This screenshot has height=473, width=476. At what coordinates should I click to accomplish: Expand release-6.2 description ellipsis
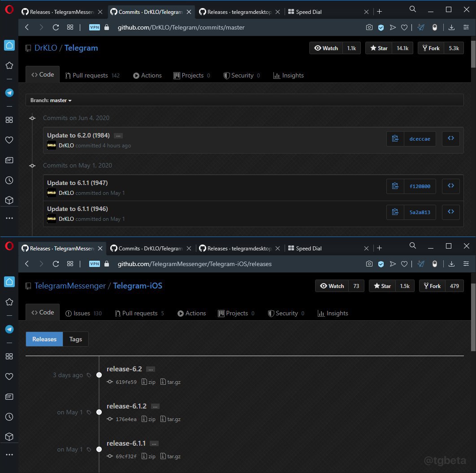pyautogui.click(x=151, y=369)
